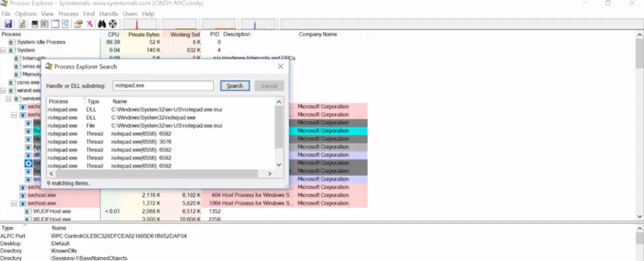Click the View DLLs/Handles toolbar icon

coord(65,24)
